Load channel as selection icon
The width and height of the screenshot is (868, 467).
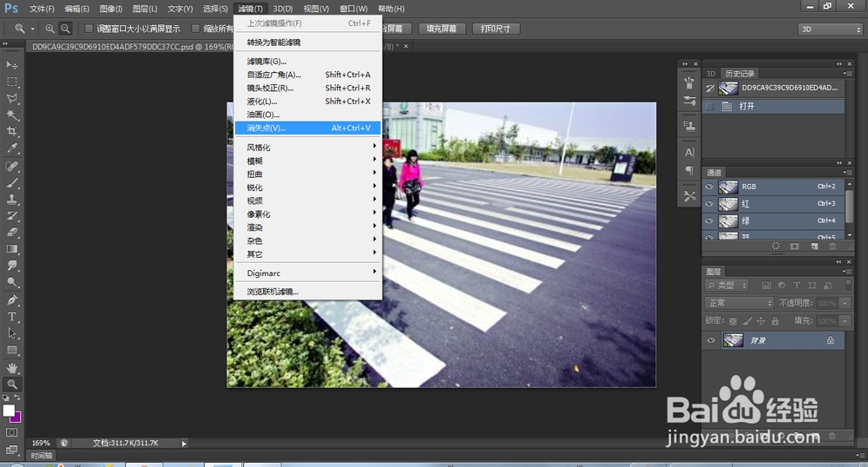click(x=775, y=247)
